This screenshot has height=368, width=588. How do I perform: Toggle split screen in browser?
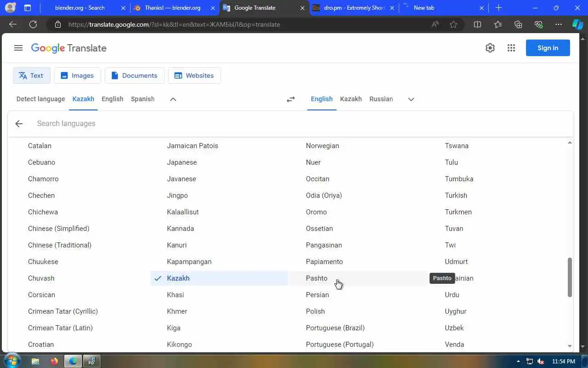point(477,24)
